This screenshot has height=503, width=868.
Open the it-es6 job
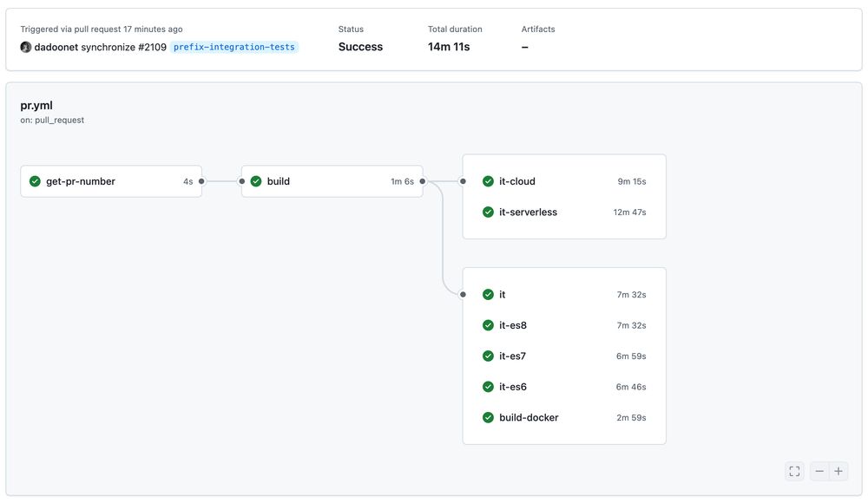[513, 387]
